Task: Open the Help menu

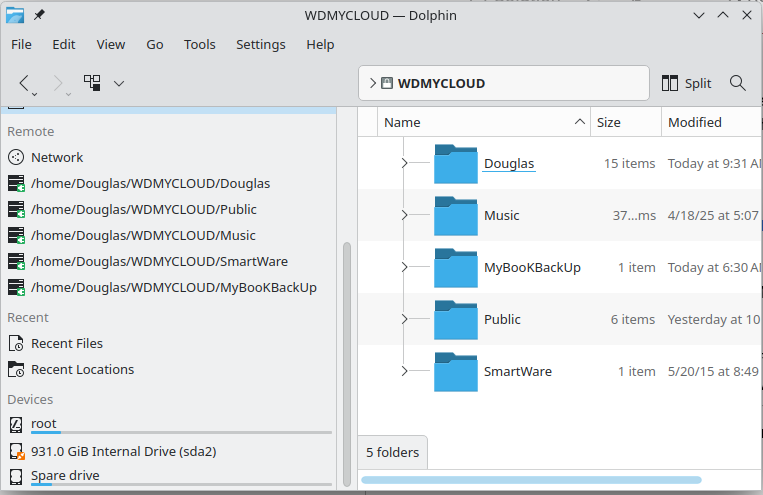Action: coord(320,44)
